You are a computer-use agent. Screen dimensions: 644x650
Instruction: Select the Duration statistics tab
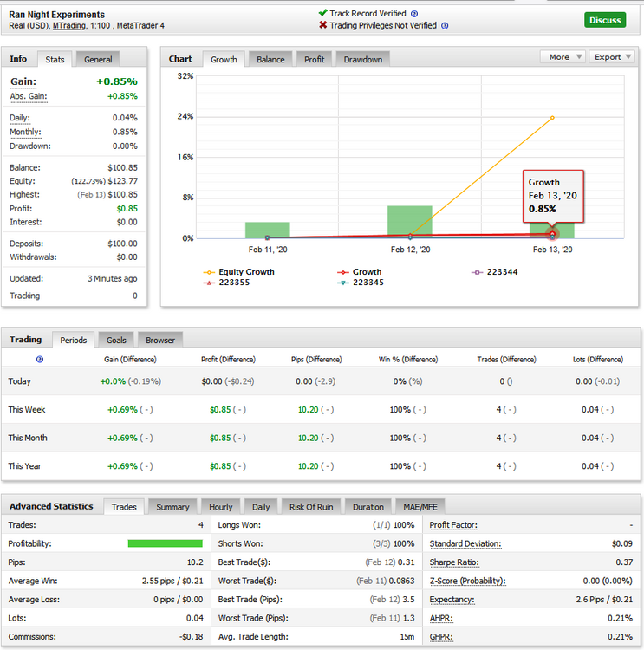coord(368,507)
